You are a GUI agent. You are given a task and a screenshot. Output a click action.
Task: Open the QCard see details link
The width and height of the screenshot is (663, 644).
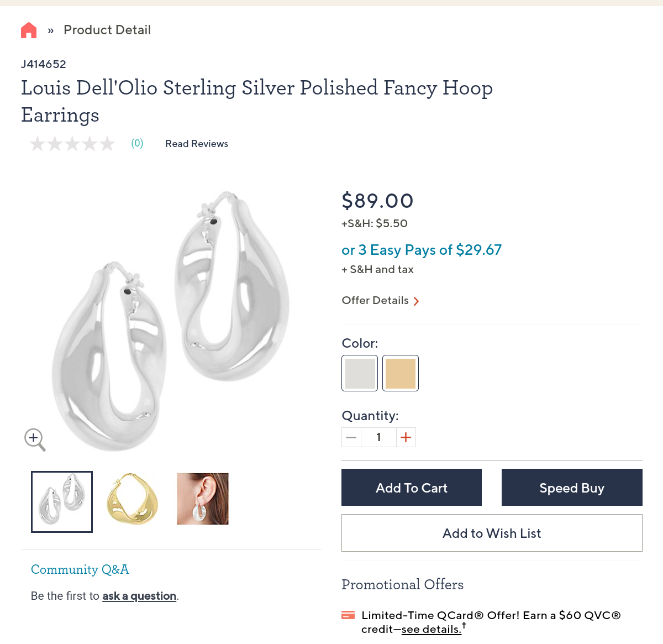[x=431, y=629]
